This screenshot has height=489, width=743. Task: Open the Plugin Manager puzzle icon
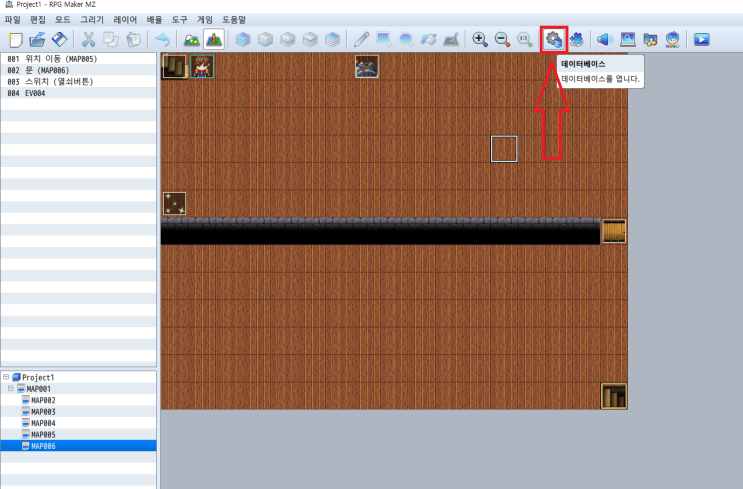(576, 39)
